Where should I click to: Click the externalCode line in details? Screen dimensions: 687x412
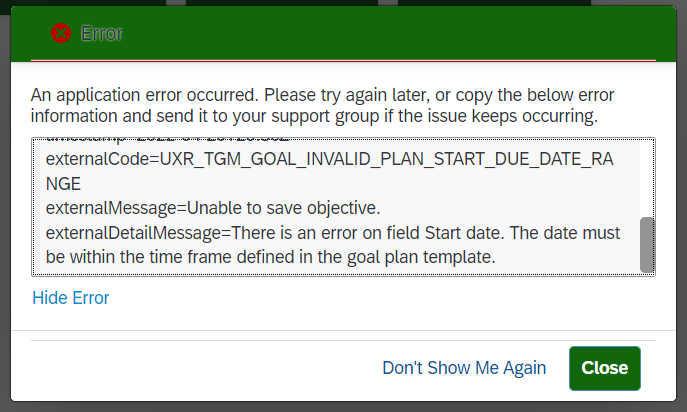coord(329,159)
